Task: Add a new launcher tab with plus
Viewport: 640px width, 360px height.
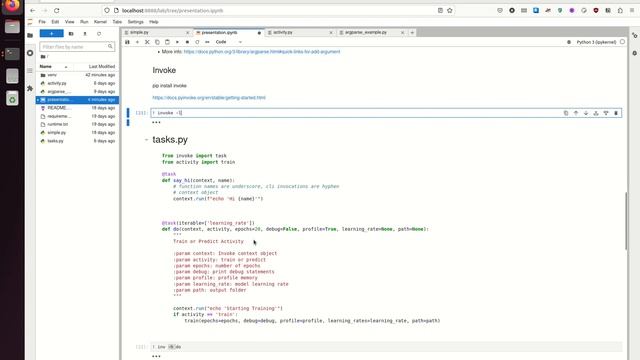Action: coord(412,32)
